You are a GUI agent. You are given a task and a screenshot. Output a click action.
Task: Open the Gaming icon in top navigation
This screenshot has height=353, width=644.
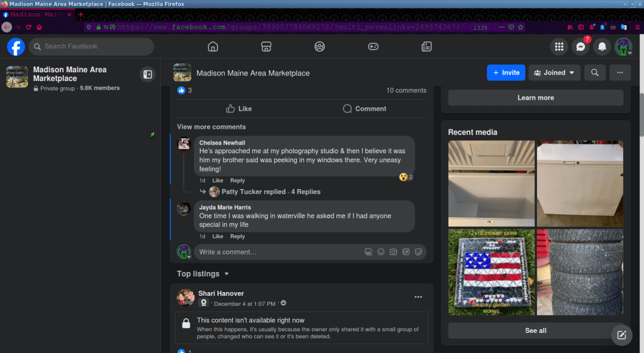tap(373, 46)
